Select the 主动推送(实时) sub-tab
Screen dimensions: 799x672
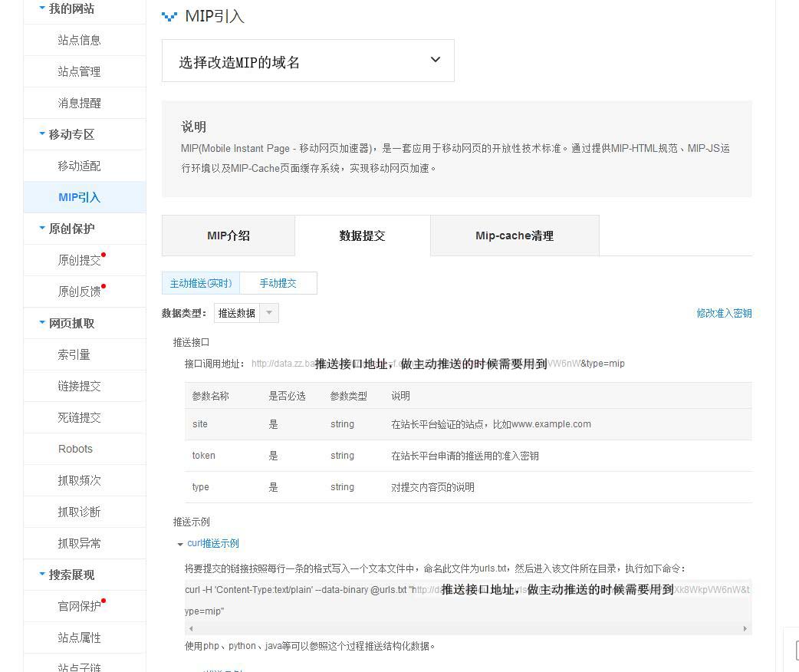click(x=201, y=283)
